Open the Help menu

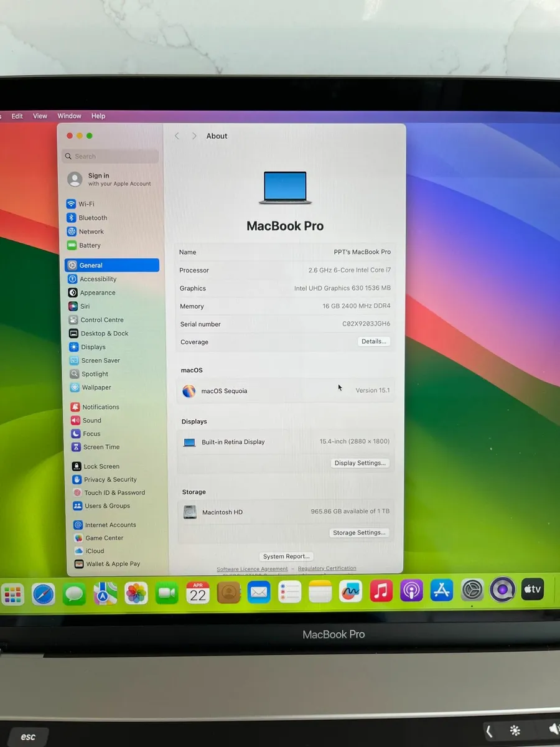(98, 116)
